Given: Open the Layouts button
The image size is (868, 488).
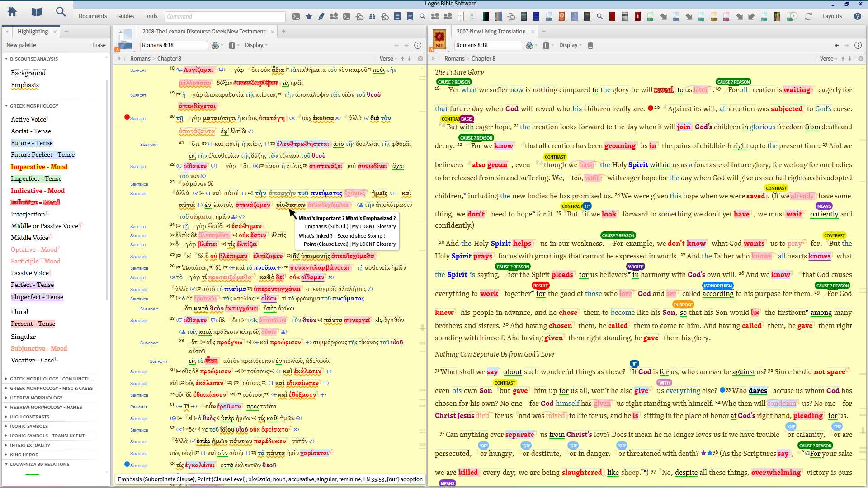Looking at the screenshot, I should click(x=832, y=16).
